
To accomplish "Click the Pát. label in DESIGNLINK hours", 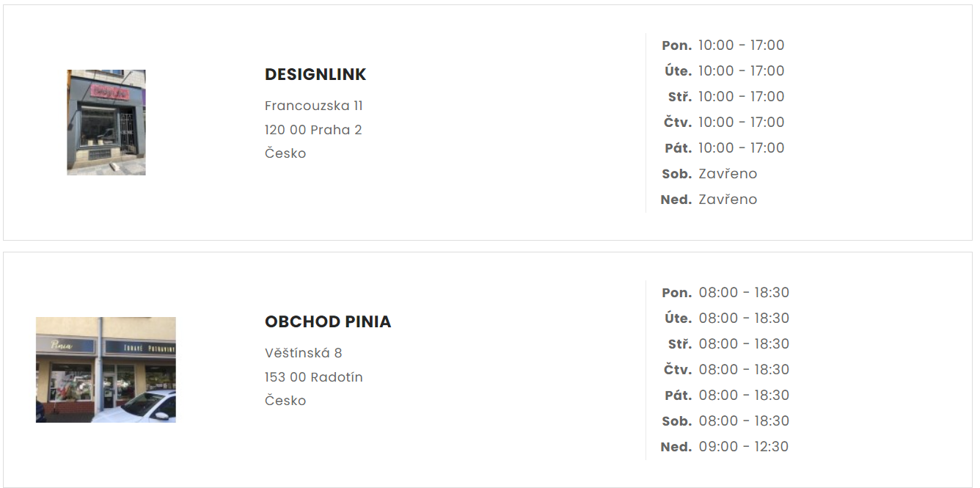I will [x=678, y=148].
